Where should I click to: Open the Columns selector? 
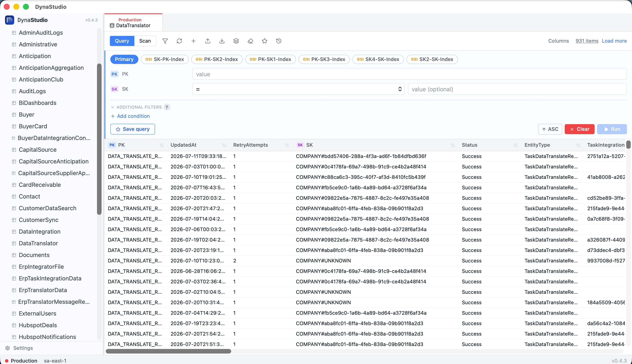558,41
